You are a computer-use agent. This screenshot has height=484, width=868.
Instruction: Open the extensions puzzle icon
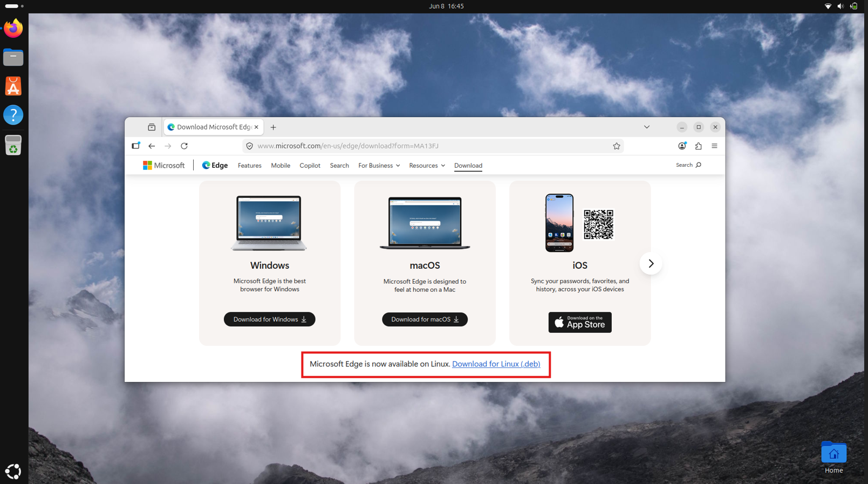[698, 146]
